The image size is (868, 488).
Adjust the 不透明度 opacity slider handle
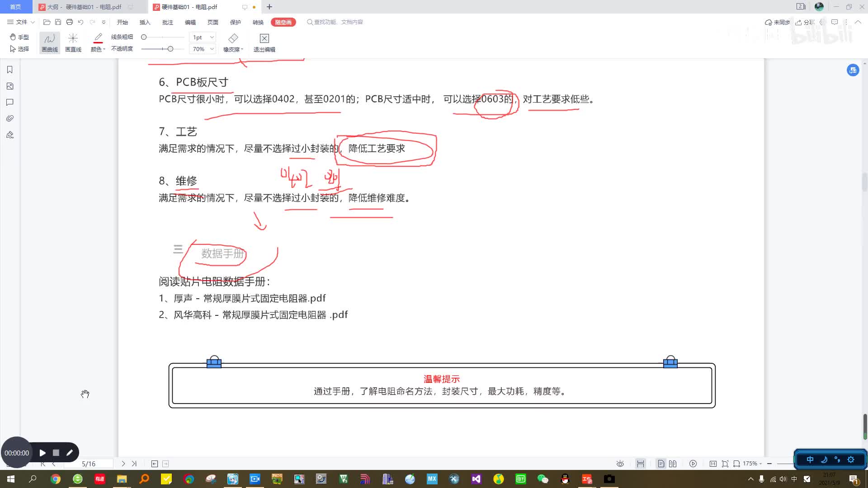(170, 49)
